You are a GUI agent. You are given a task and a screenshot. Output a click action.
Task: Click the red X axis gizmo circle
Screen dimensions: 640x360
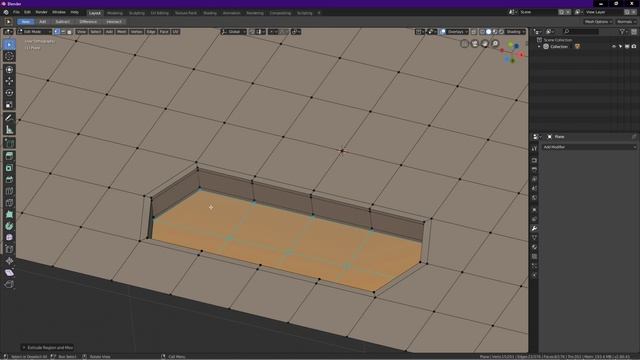click(521, 55)
